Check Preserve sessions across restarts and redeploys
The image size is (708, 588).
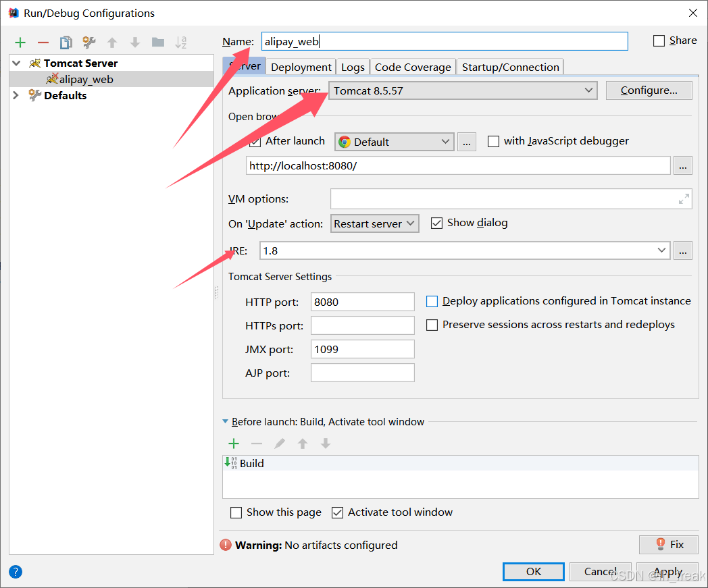[x=432, y=325]
